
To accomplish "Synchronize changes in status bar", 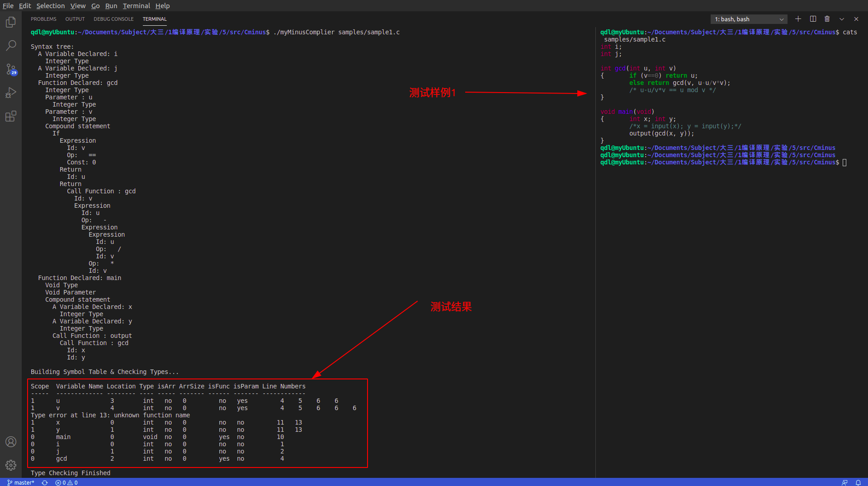I will click(45, 482).
